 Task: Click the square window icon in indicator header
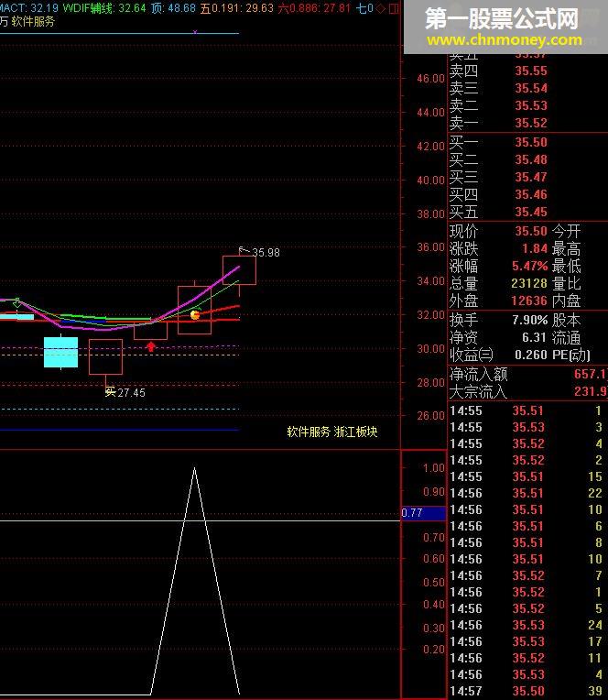pyautogui.click(x=395, y=8)
